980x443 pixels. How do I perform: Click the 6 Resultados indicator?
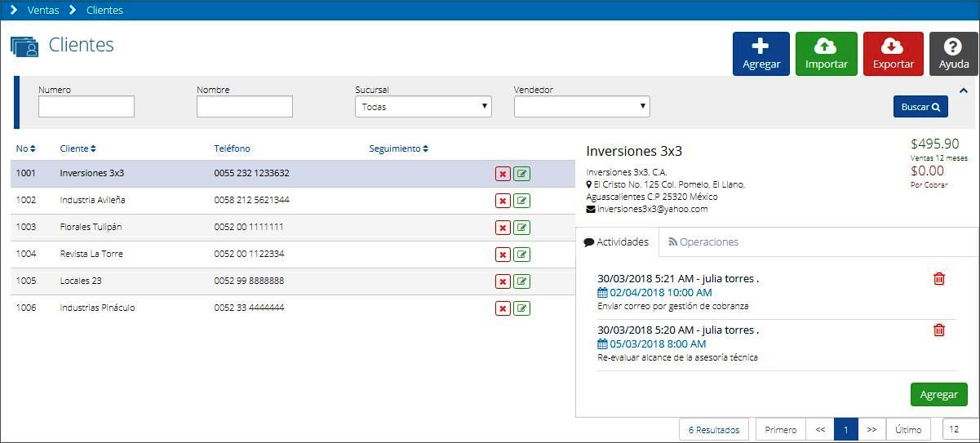(x=714, y=430)
